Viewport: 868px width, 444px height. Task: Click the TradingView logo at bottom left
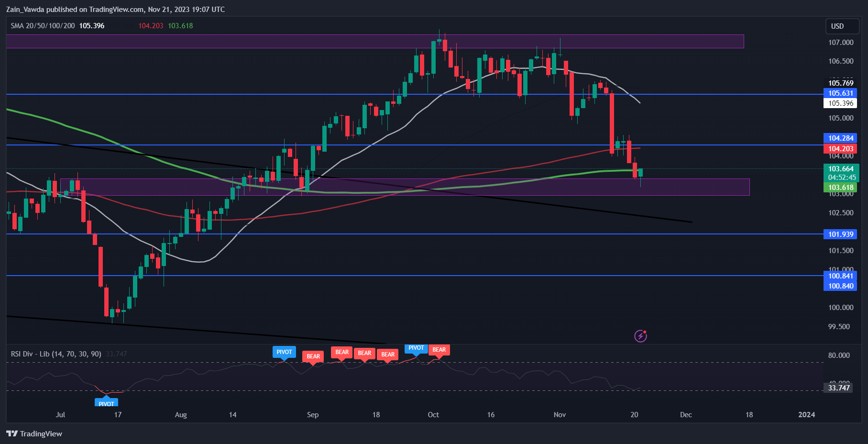[x=34, y=433]
